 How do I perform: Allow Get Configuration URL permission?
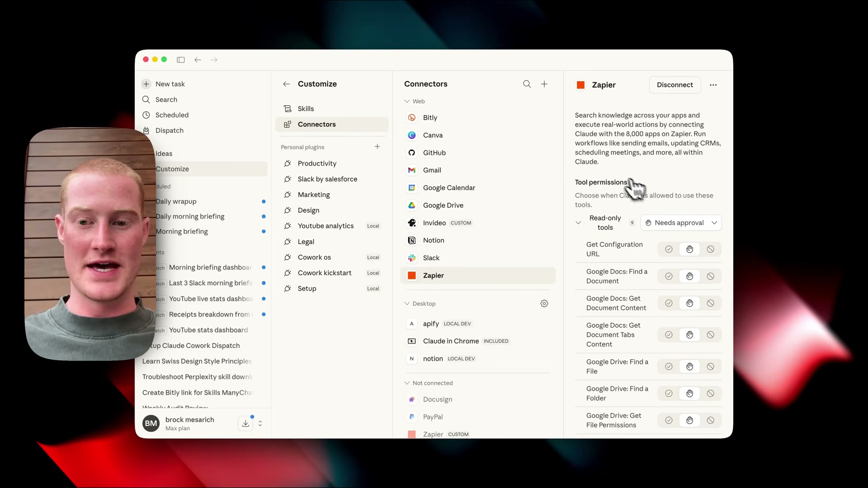[x=669, y=249]
